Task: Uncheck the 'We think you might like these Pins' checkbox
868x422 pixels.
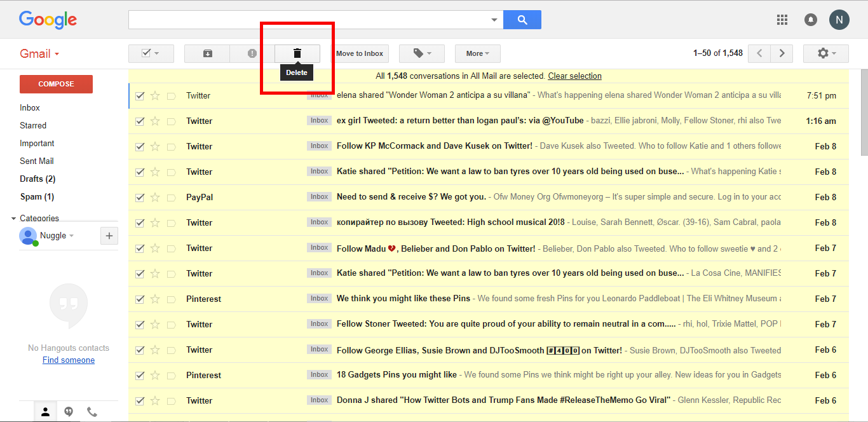Action: pos(140,299)
